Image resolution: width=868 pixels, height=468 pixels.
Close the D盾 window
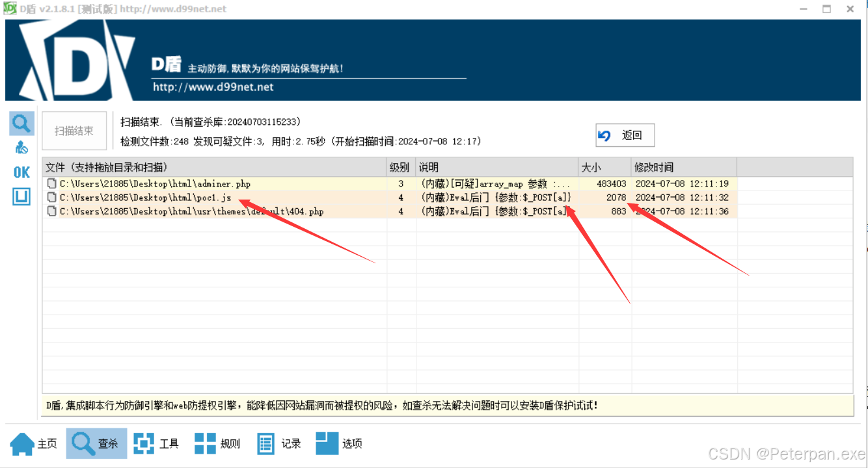tap(850, 9)
